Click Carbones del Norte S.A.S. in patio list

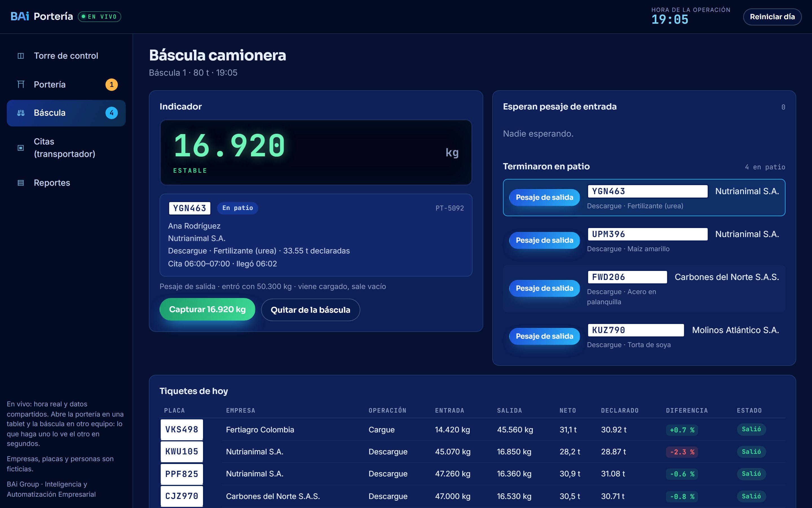[727, 277]
